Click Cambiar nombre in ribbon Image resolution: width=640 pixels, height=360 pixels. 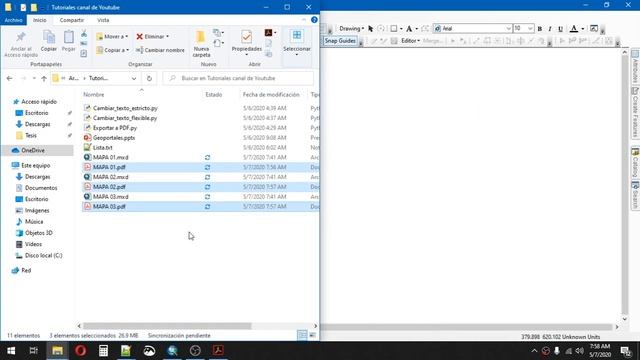click(x=160, y=50)
